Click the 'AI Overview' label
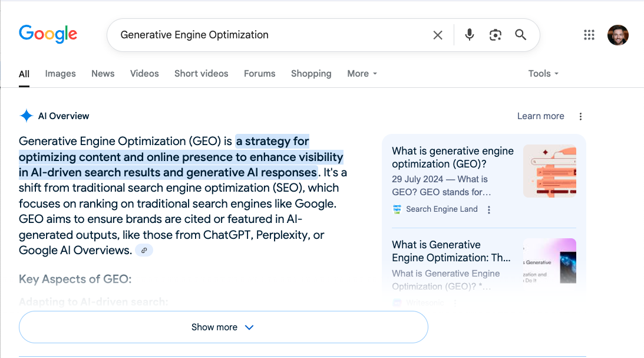644x358 pixels. coord(64,116)
